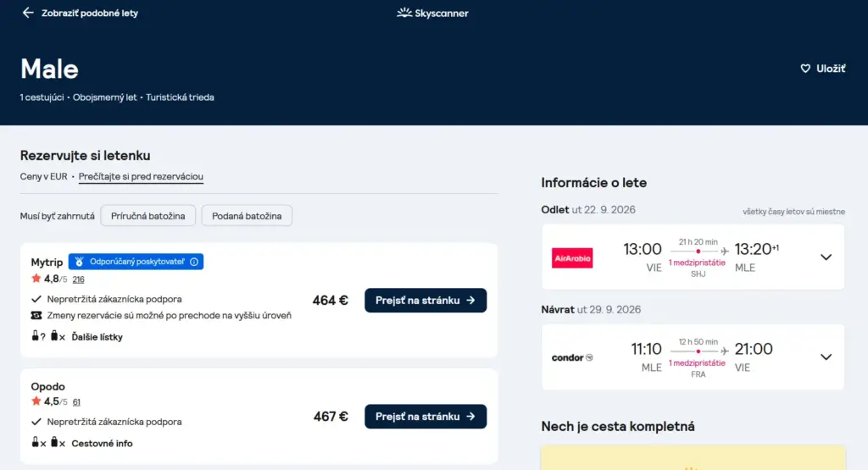Click the Mytrip checked bag icon
Viewport: 868px width, 470px height.
pos(54,335)
